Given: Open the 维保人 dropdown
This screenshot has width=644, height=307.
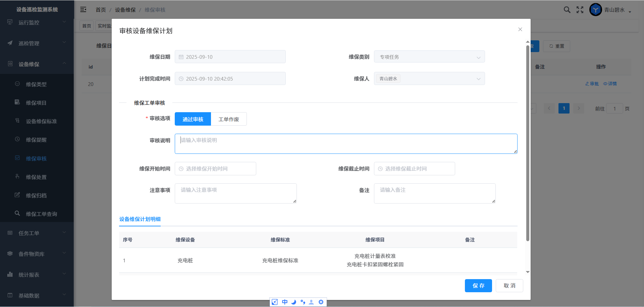Looking at the screenshot, I should coord(429,79).
